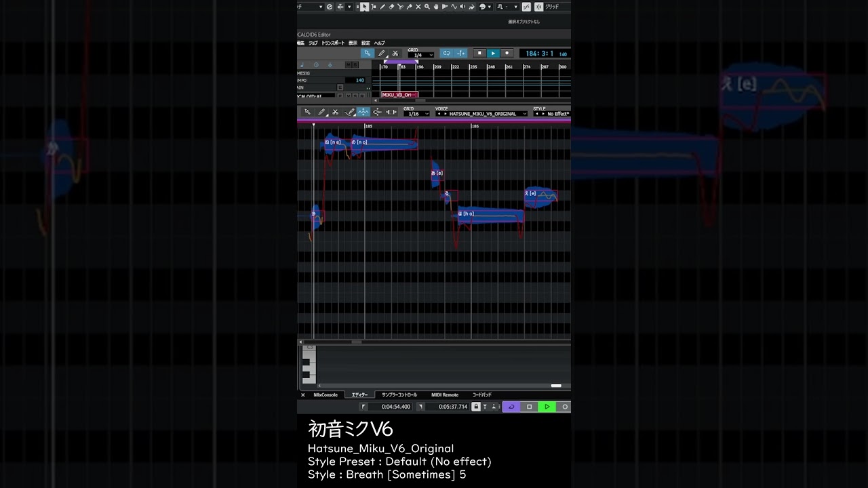Click the left locator icon in transport bar
Viewport: 868px width, 488px height.
363,407
